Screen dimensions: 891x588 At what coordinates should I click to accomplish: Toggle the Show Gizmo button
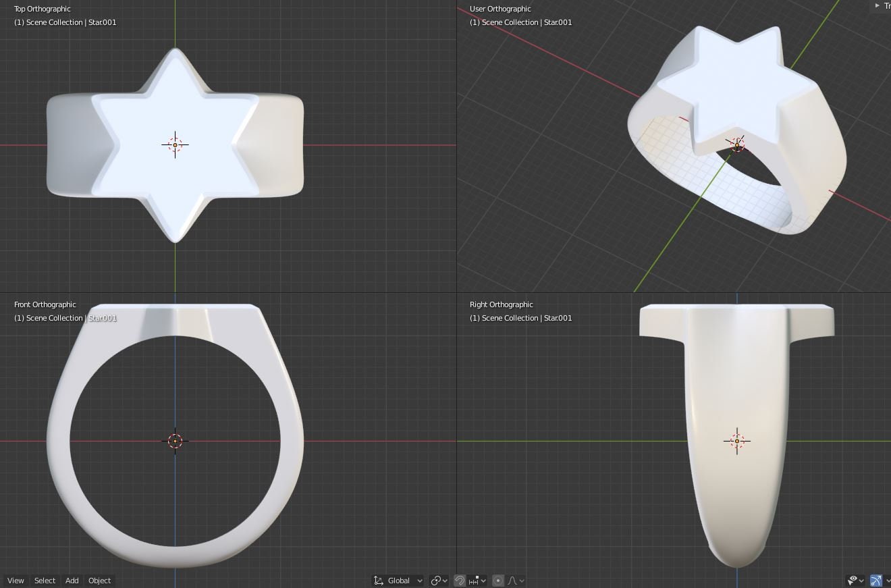876,581
